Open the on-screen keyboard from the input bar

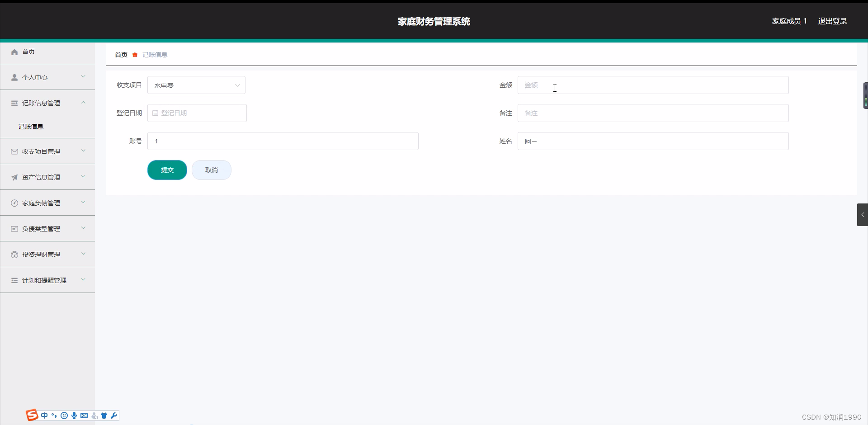[x=84, y=416]
